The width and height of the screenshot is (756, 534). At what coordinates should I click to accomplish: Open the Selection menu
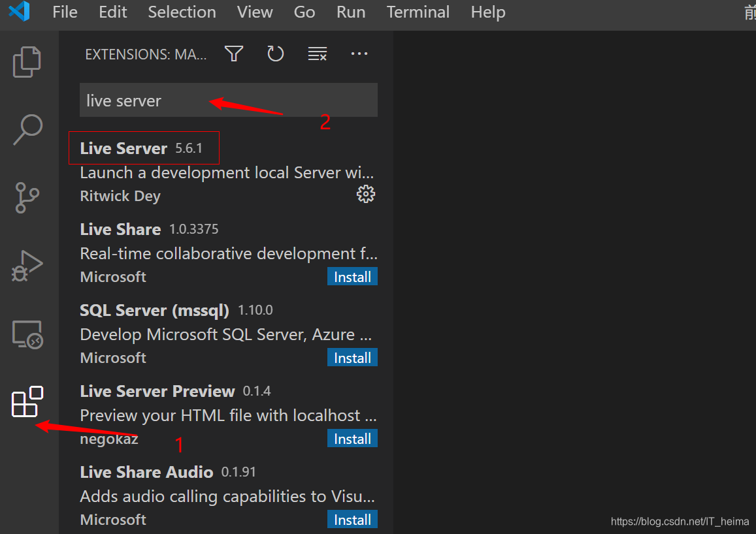point(182,12)
